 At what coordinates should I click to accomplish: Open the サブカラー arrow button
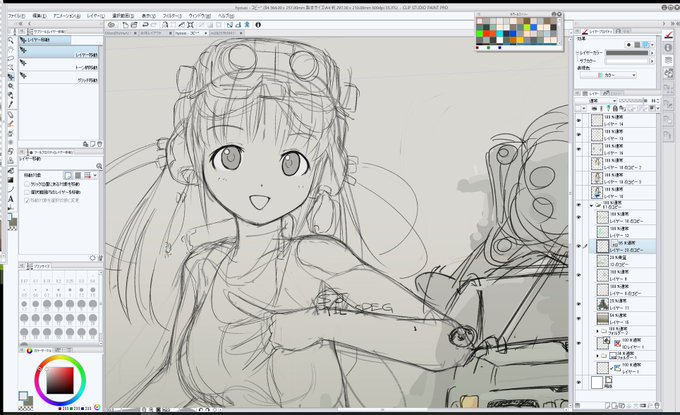[652, 61]
